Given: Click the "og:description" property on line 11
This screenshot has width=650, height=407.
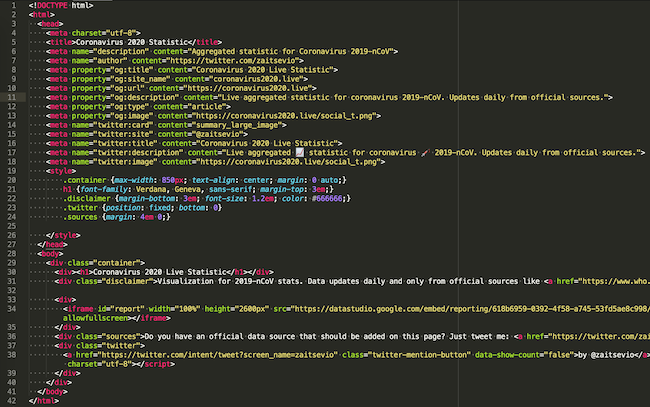Looking at the screenshot, I should pyautogui.click(x=143, y=97).
